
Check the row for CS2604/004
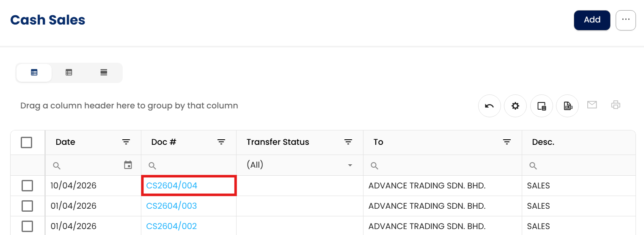(x=27, y=185)
